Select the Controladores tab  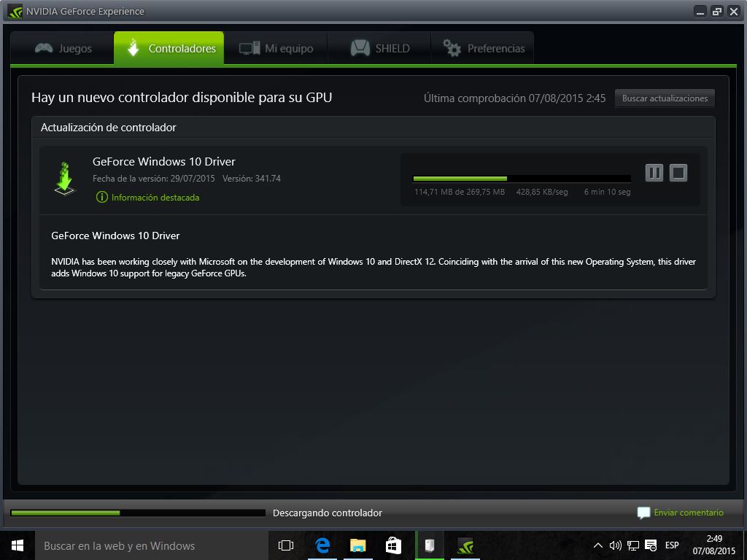169,48
